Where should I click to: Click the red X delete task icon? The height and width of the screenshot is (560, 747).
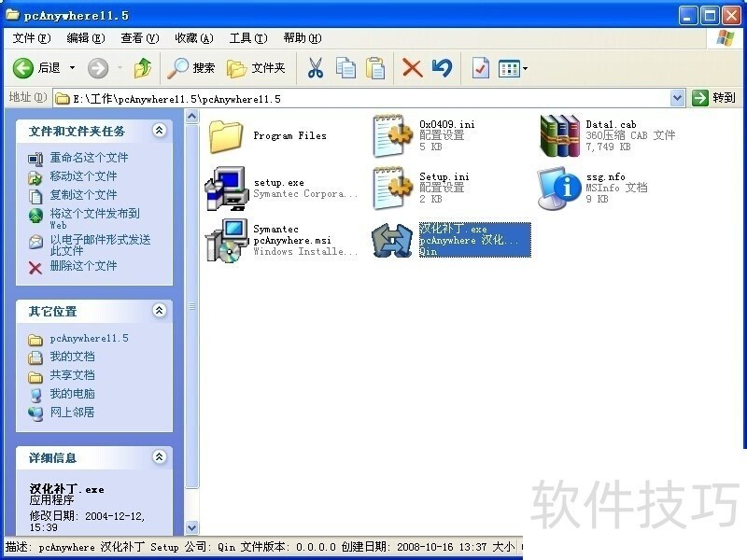35,268
